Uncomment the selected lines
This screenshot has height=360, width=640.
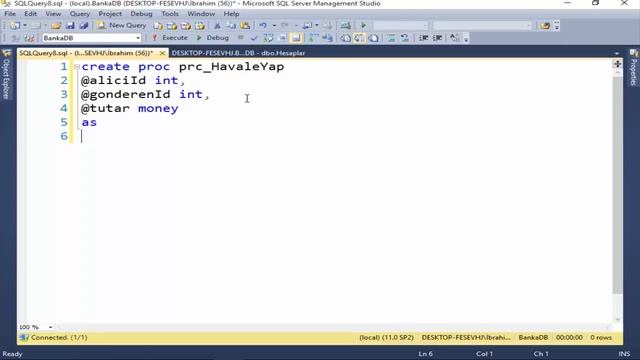[x=404, y=38]
